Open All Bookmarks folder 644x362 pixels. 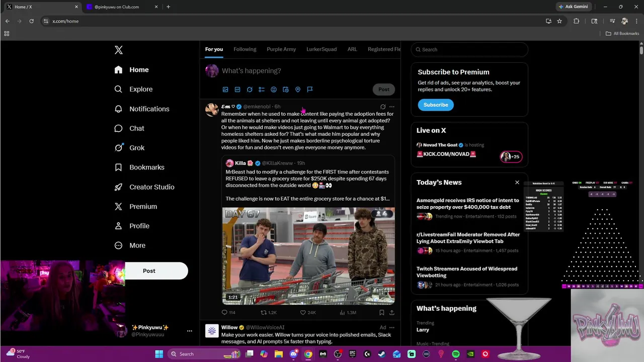coord(622,33)
